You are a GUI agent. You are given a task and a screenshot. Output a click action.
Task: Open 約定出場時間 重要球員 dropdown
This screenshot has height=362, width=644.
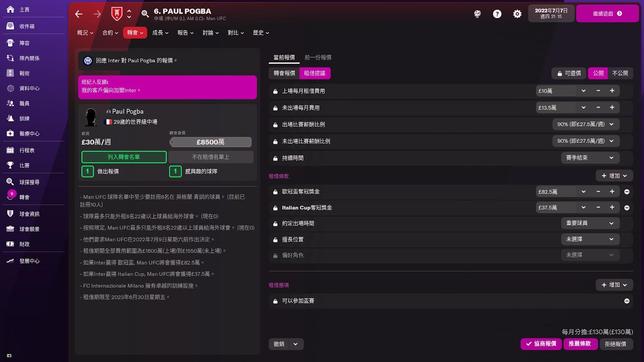pyautogui.click(x=590, y=223)
